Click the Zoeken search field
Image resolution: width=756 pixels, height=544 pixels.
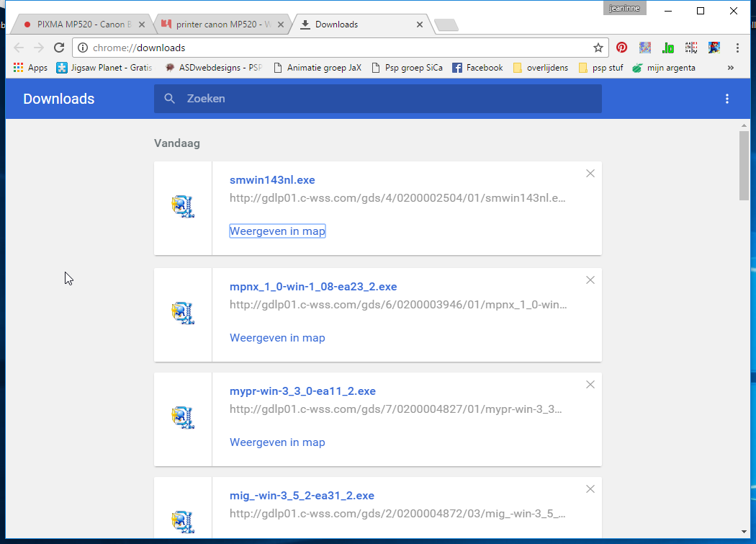click(x=377, y=99)
